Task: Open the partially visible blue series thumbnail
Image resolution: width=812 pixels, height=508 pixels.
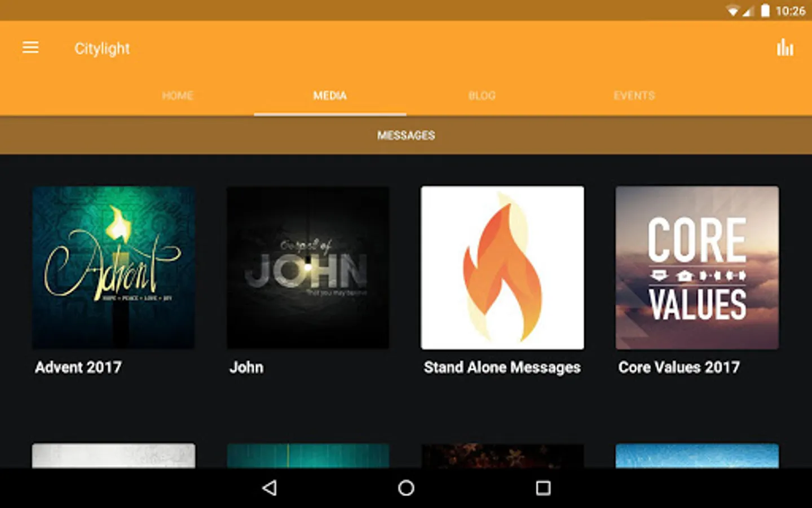Action: click(x=697, y=456)
